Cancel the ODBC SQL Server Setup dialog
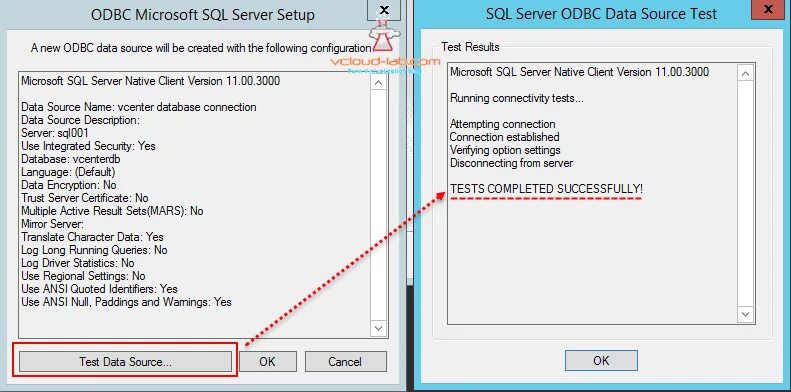 (346, 361)
